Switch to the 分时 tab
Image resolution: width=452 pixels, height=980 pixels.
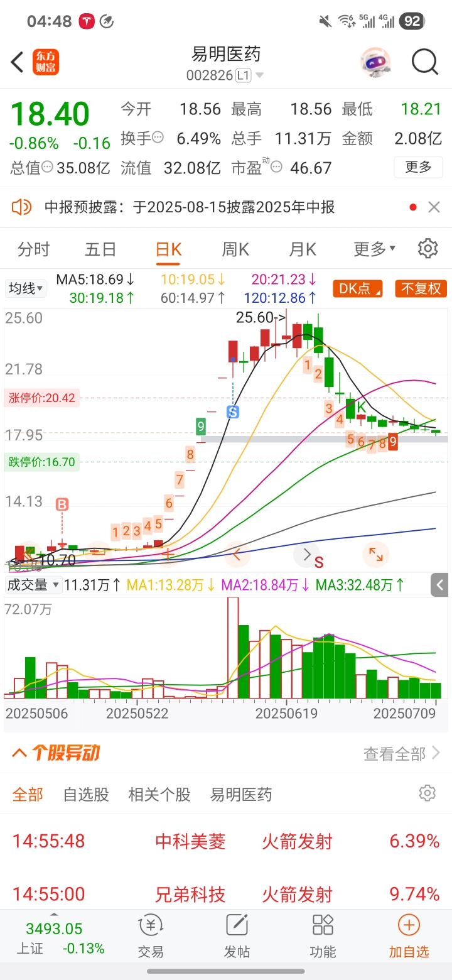click(x=33, y=249)
